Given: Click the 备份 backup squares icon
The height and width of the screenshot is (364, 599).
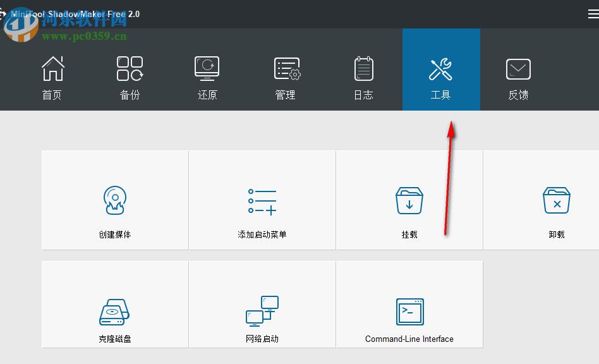Looking at the screenshot, I should pos(129,68).
